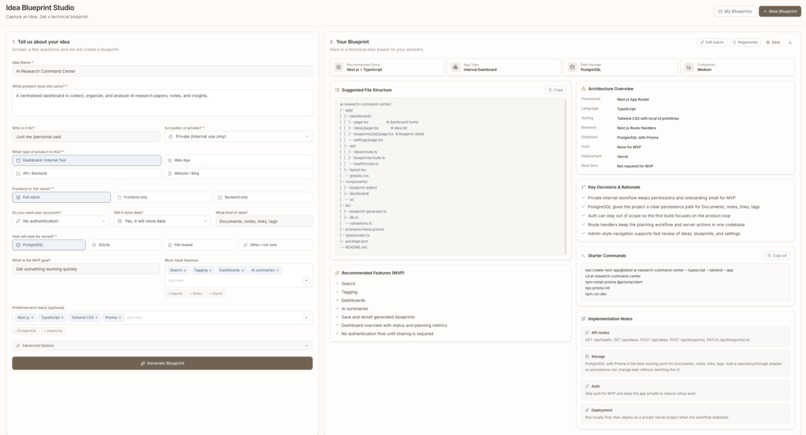Image resolution: width=806 pixels, height=435 pixels.
Task: Click the What kind of data field
Action: tap(264, 221)
